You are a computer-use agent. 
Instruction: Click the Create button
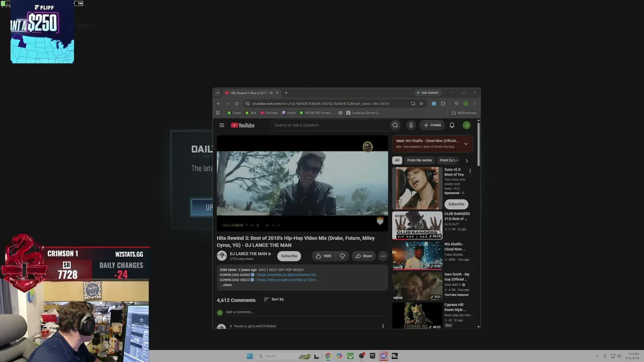(x=432, y=125)
